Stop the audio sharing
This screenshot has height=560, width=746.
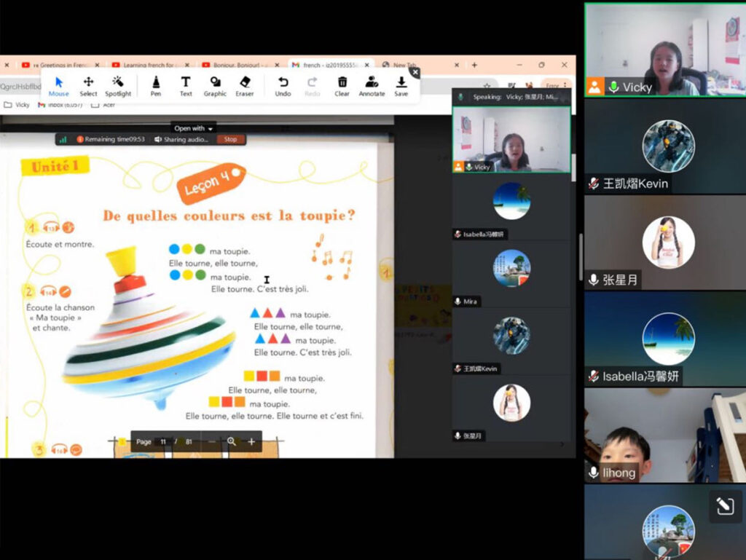click(230, 139)
